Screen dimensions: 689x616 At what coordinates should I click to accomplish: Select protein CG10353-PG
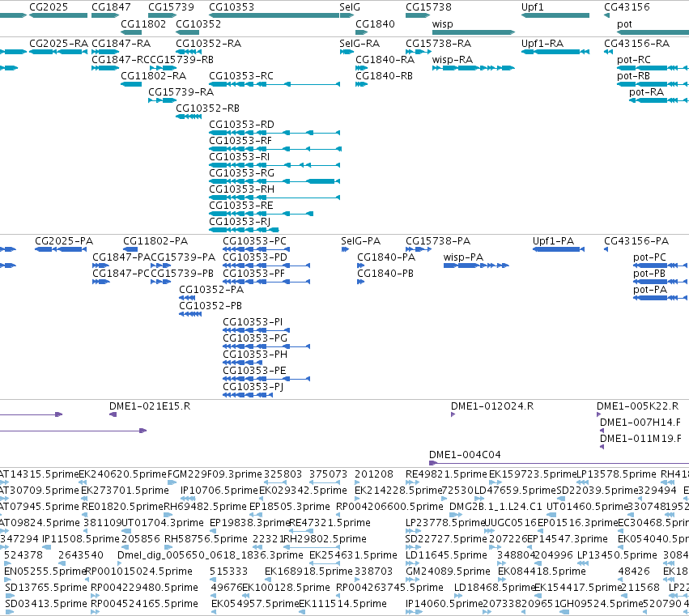tap(266, 346)
